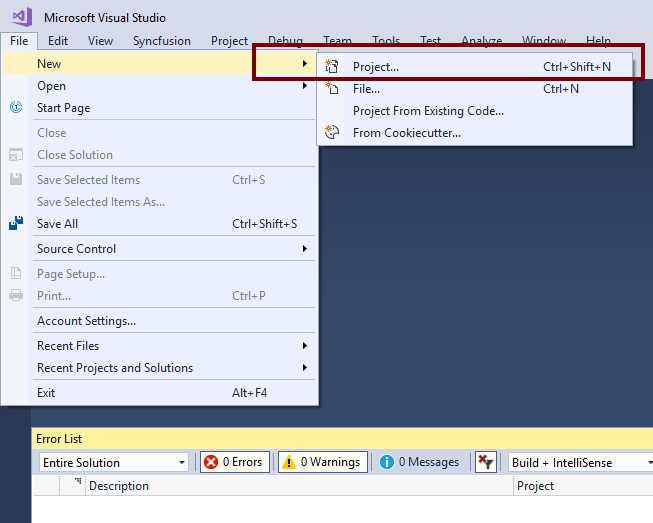Expand the Open submenu arrow
The image size is (653, 523).
tap(305, 86)
